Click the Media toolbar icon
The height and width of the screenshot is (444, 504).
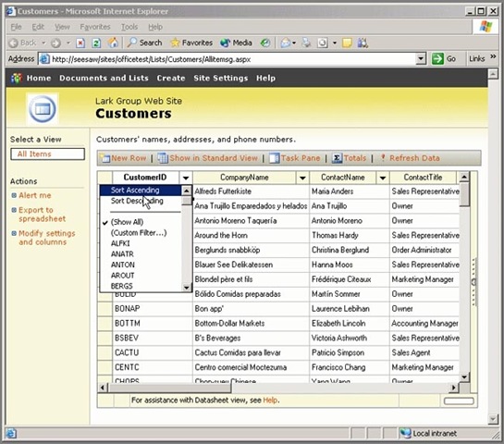(x=236, y=43)
